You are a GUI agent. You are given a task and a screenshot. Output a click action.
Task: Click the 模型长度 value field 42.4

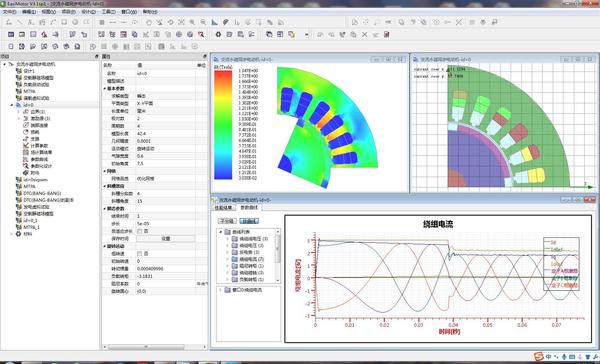pos(166,134)
